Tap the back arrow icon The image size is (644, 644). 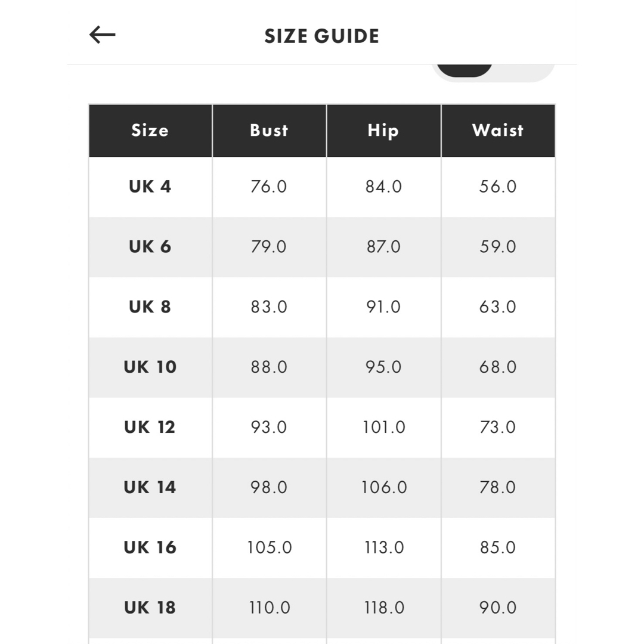[103, 35]
